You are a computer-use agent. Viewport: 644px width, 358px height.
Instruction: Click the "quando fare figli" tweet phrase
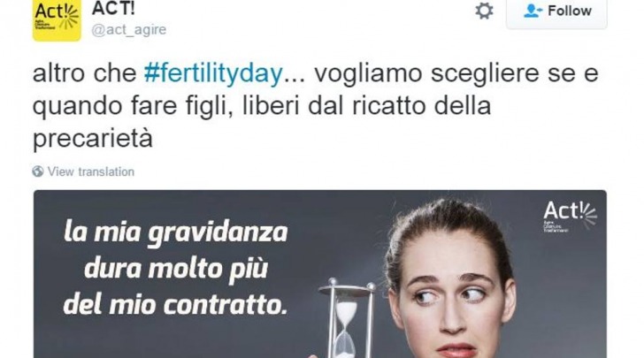(x=129, y=107)
